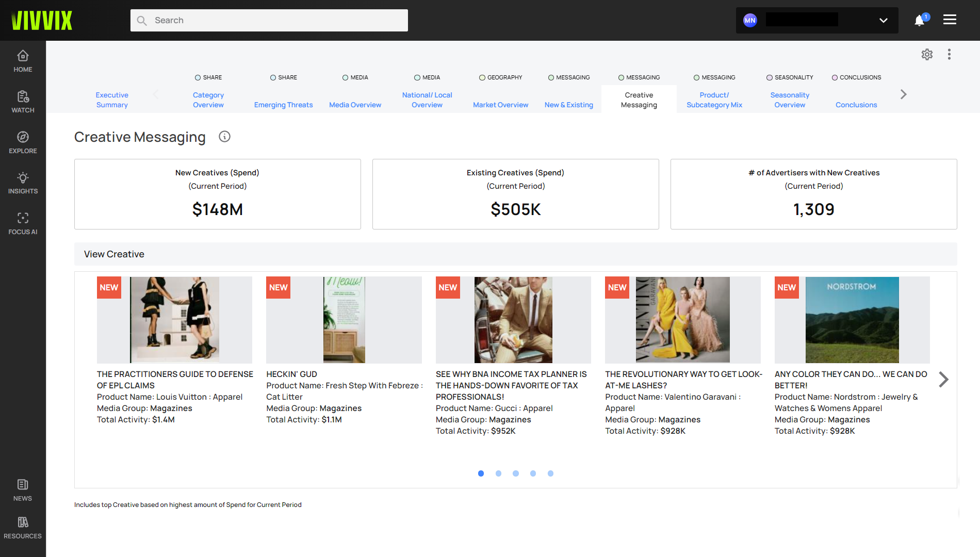Advance creative carousel with next arrow
980x557 pixels.
943,380
